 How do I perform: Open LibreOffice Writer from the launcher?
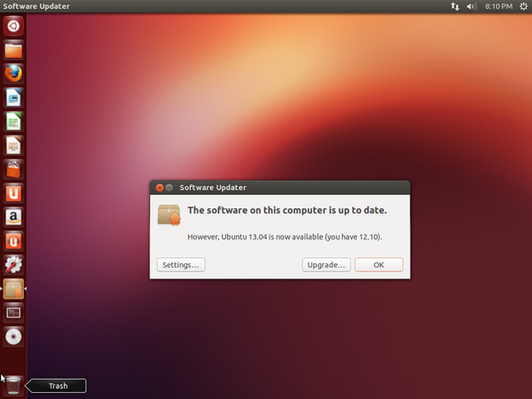[x=13, y=98]
